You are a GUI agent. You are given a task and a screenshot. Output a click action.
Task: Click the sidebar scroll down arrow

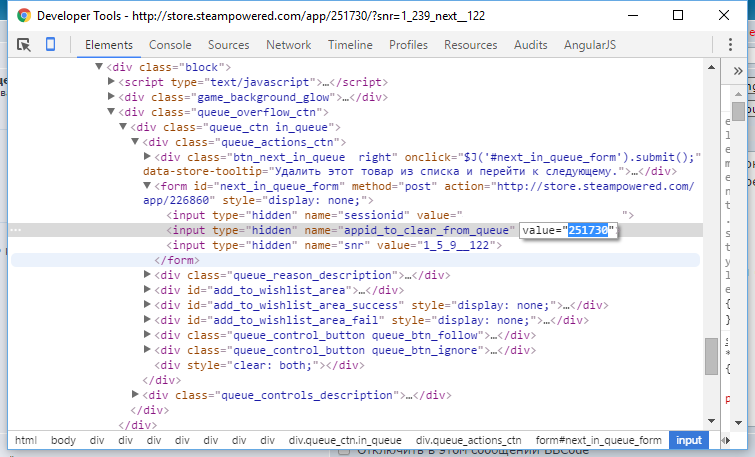[x=738, y=423]
